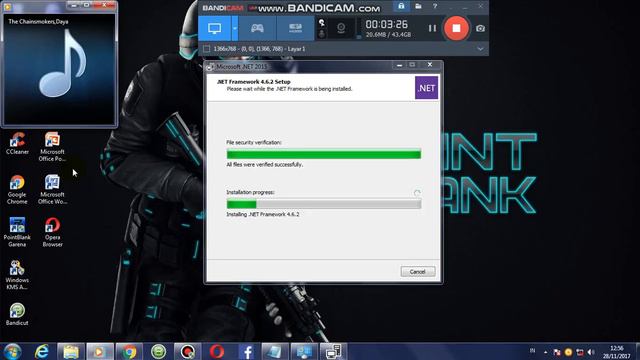Image resolution: width=640 pixels, height=360 pixels.
Task: Click the purple .NET logo
Action: pyautogui.click(x=427, y=88)
